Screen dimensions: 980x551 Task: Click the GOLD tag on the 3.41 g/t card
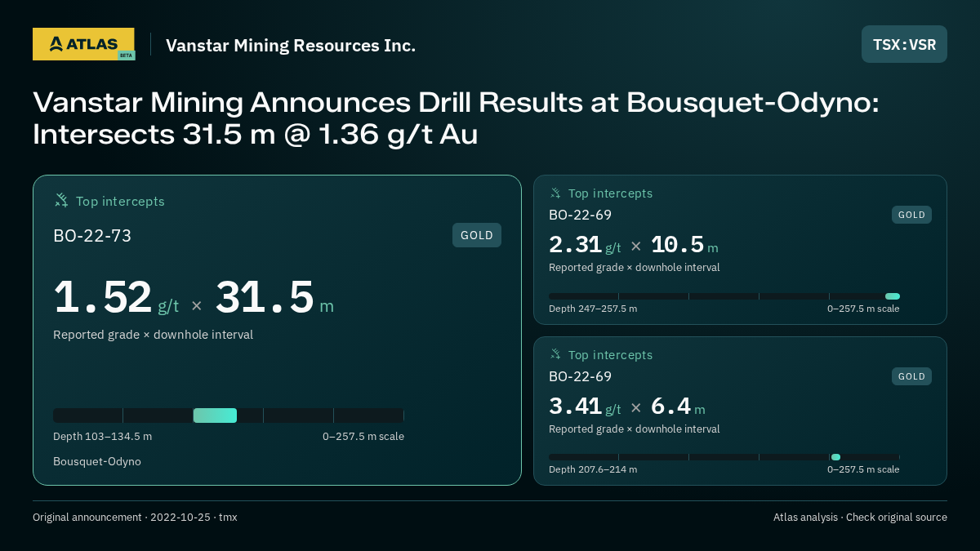click(x=911, y=376)
